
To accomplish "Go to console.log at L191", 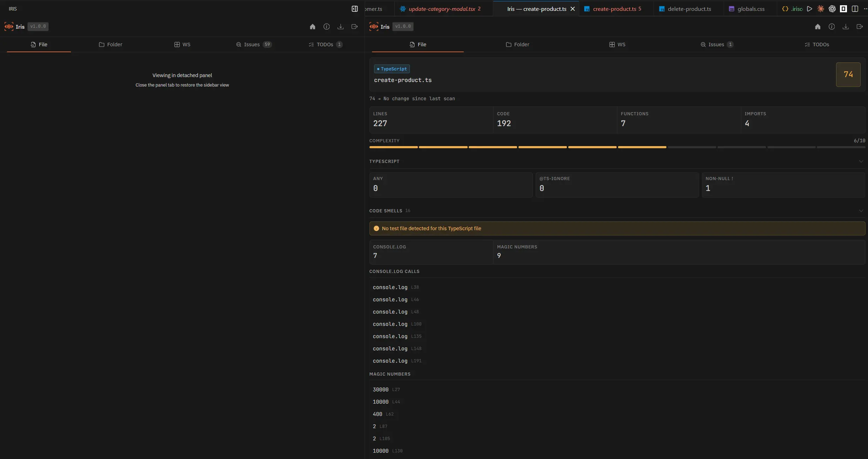I will [397, 361].
